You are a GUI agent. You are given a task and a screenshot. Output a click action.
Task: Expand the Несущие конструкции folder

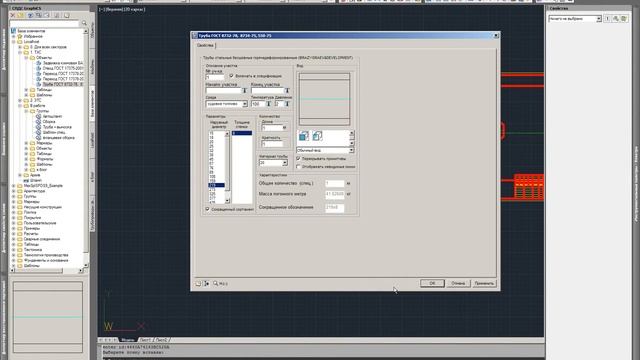pos(13,207)
